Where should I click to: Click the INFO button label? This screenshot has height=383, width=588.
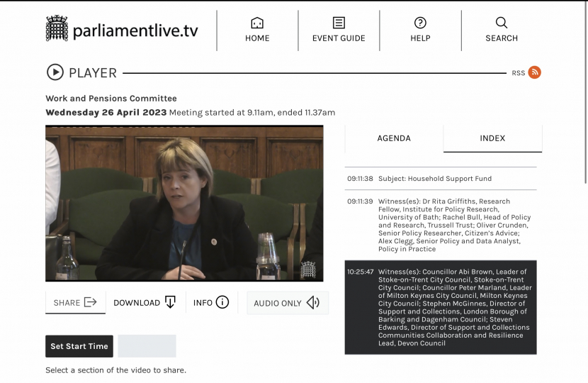pos(203,303)
